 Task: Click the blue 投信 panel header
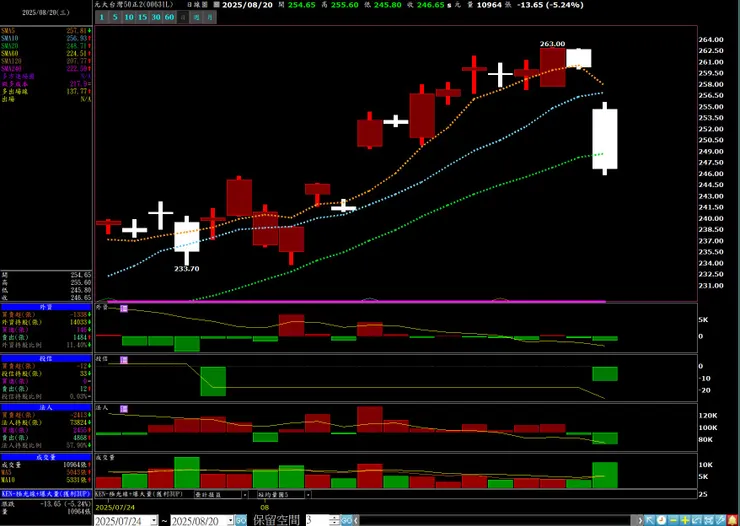pyautogui.click(x=46, y=359)
